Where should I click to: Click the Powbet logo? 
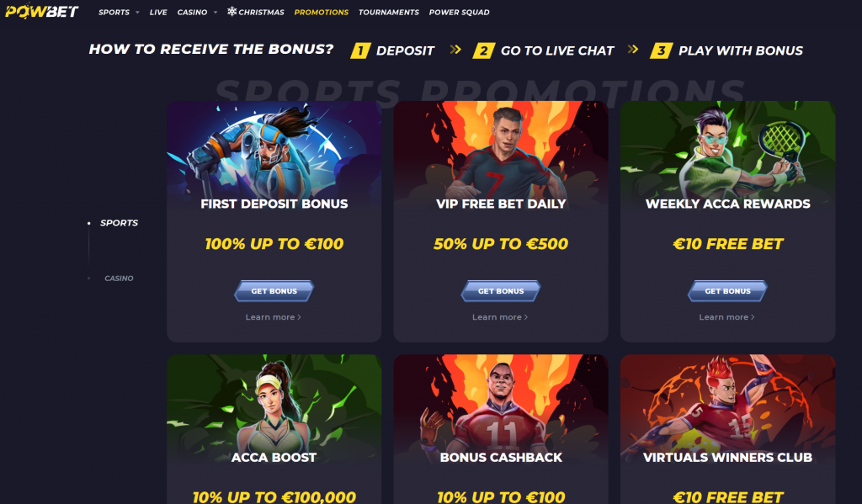(42, 11)
